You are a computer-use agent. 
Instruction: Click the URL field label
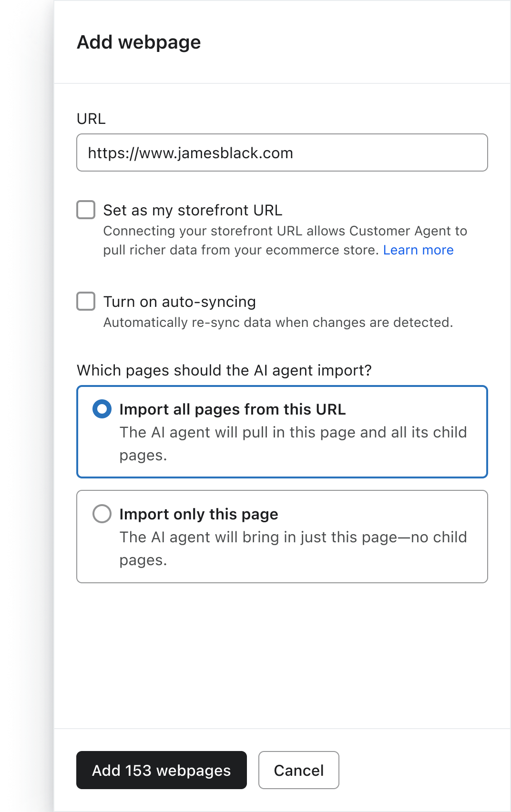coord(91,119)
